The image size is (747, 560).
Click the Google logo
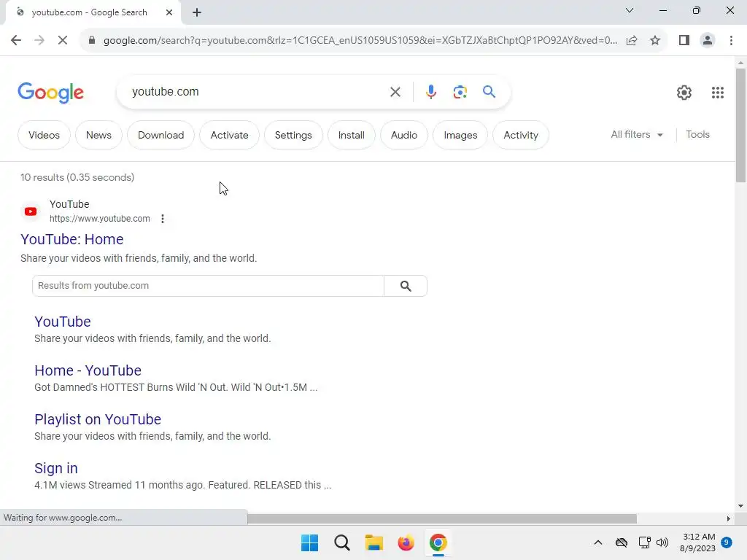(x=50, y=93)
